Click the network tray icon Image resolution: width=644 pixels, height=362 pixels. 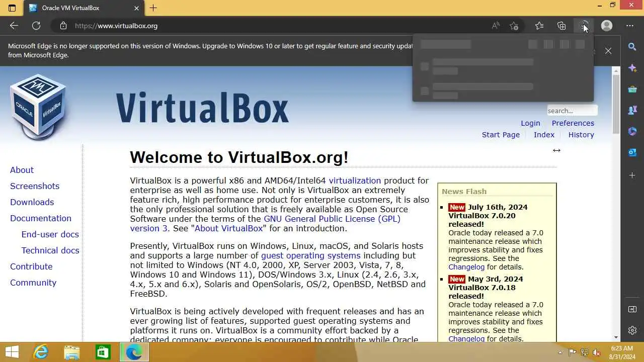click(x=585, y=352)
